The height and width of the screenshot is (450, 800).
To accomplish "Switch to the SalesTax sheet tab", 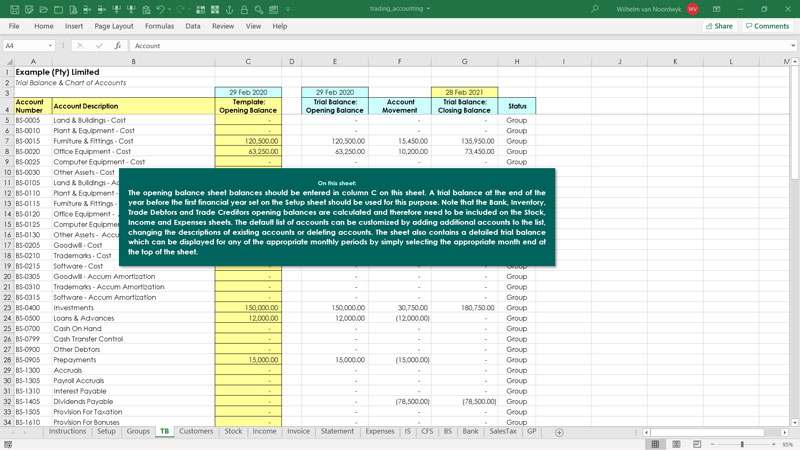I will 503,432.
